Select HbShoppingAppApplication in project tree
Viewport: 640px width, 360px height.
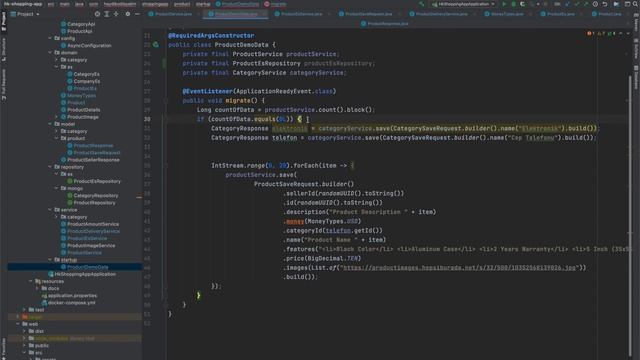click(x=85, y=274)
